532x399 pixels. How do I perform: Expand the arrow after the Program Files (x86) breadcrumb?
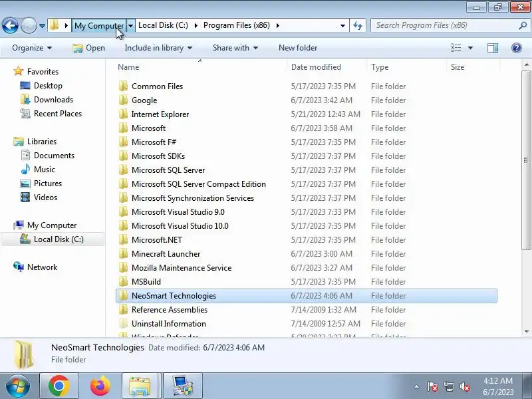pyautogui.click(x=278, y=25)
